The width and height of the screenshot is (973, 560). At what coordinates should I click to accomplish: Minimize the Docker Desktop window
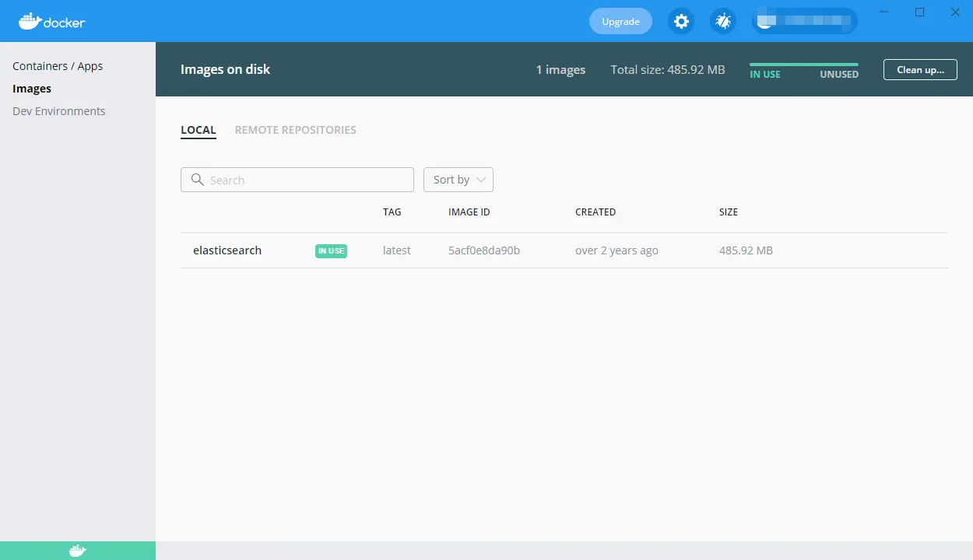[884, 12]
